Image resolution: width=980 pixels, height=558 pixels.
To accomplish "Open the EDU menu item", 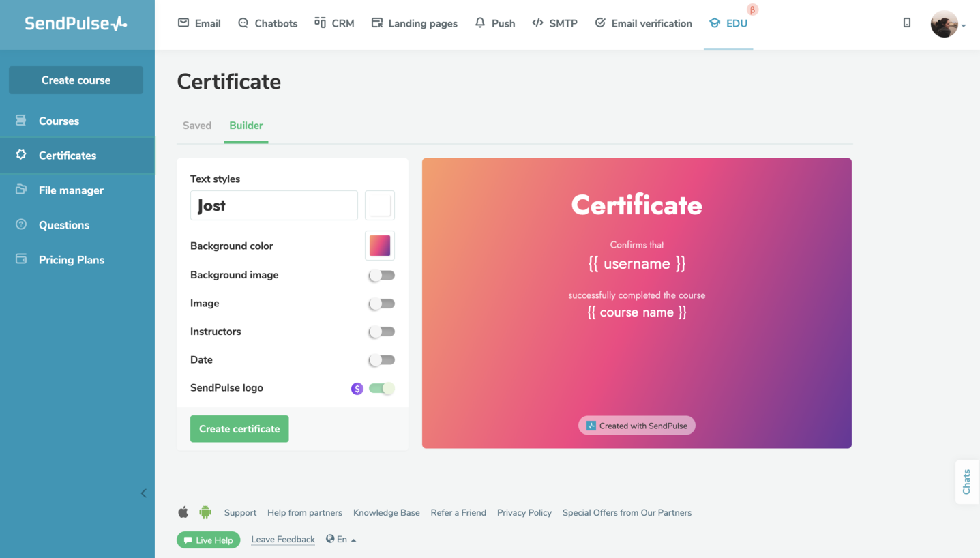I will [728, 23].
